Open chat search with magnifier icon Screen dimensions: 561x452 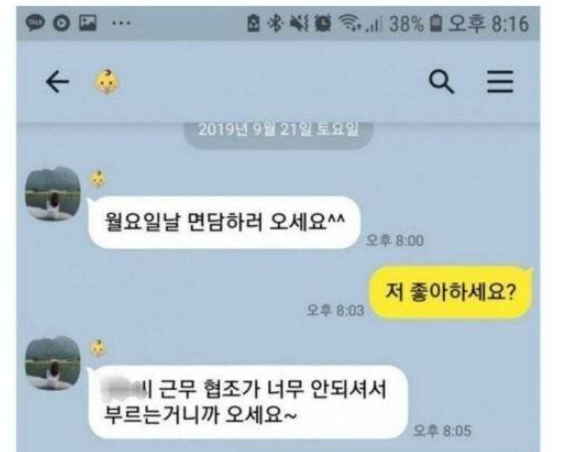(x=442, y=82)
